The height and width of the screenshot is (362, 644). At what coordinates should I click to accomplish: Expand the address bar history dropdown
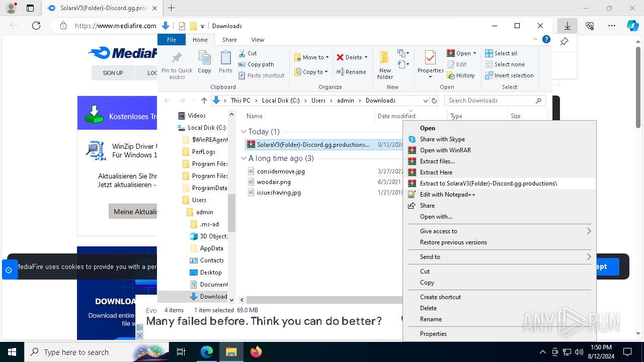[x=425, y=101]
